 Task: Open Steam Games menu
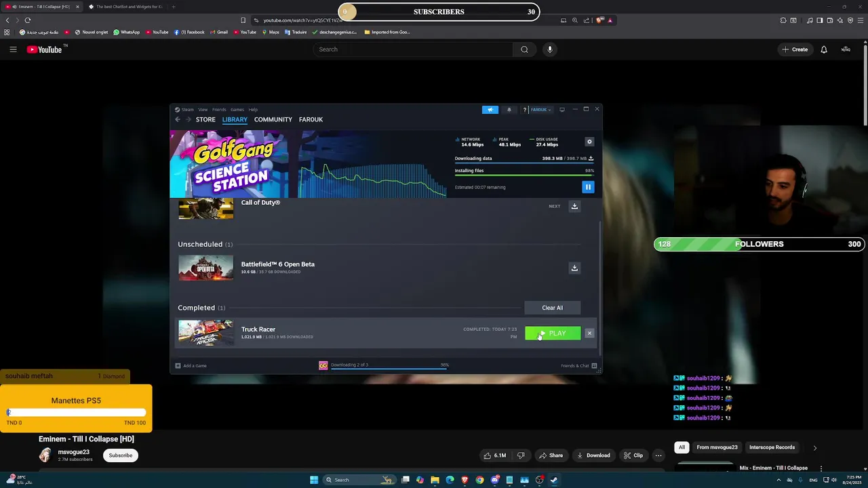237,110
